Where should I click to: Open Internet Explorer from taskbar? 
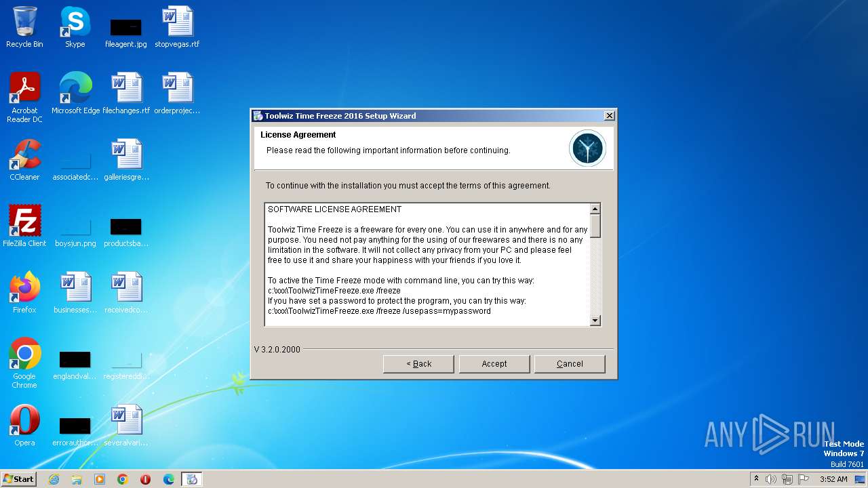[x=54, y=479]
